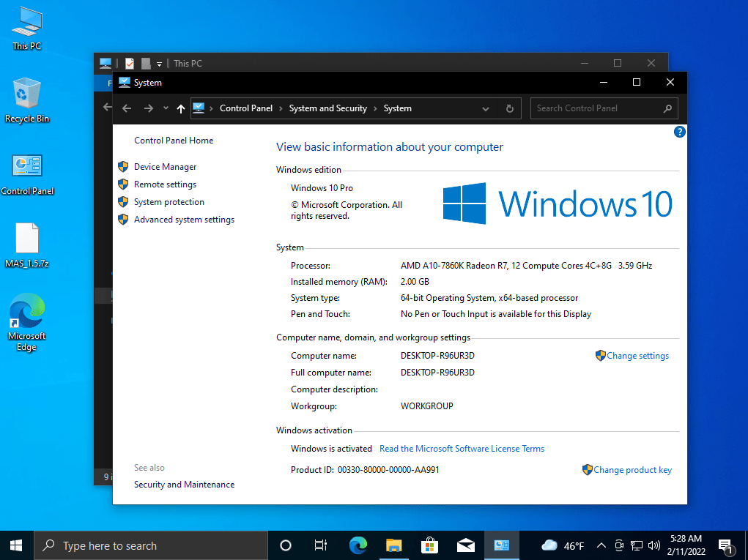Image resolution: width=748 pixels, height=560 pixels.
Task: Expand chevron after System and Security breadcrumb
Action: [x=375, y=108]
